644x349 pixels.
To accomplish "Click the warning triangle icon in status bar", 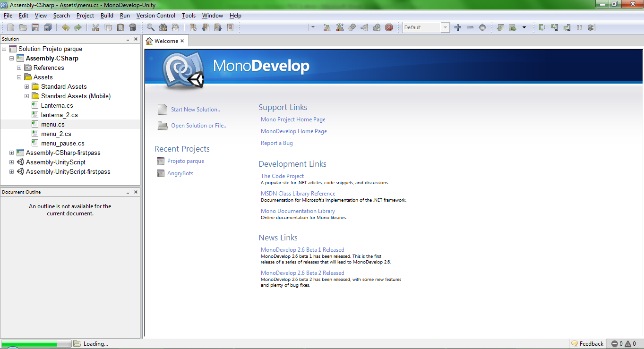I will click(x=627, y=344).
